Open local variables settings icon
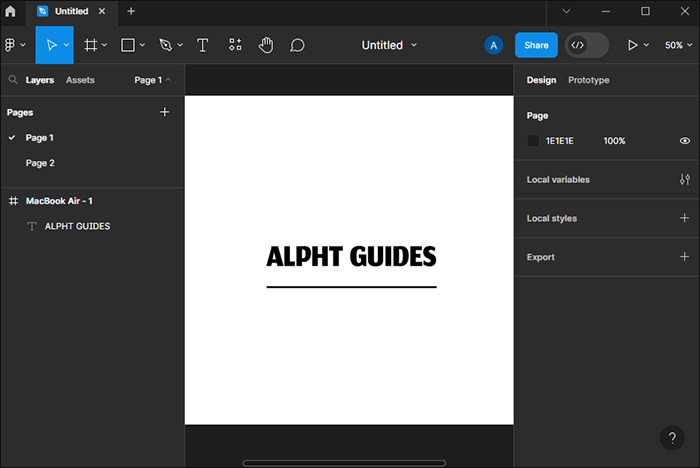 pos(684,180)
